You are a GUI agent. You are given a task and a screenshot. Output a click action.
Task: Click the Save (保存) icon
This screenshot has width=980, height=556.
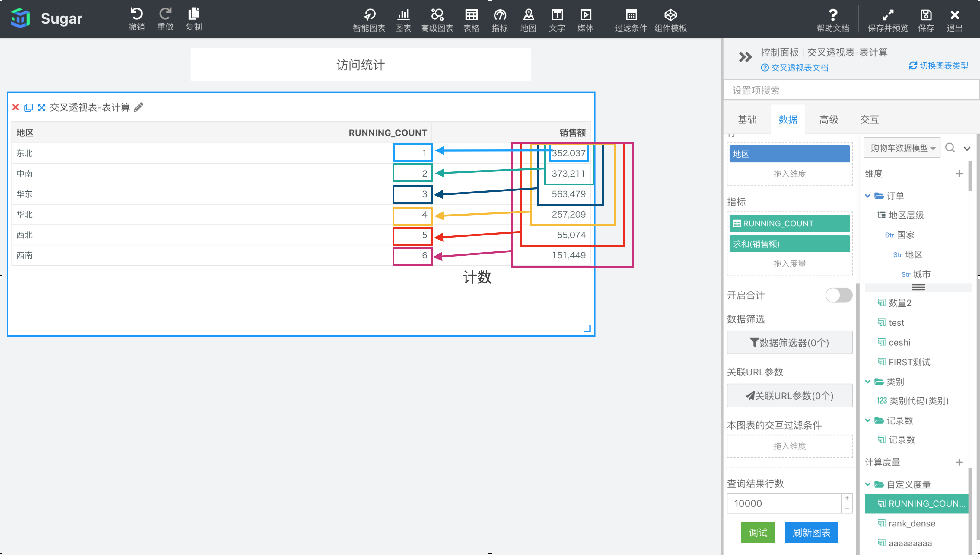pyautogui.click(x=926, y=20)
